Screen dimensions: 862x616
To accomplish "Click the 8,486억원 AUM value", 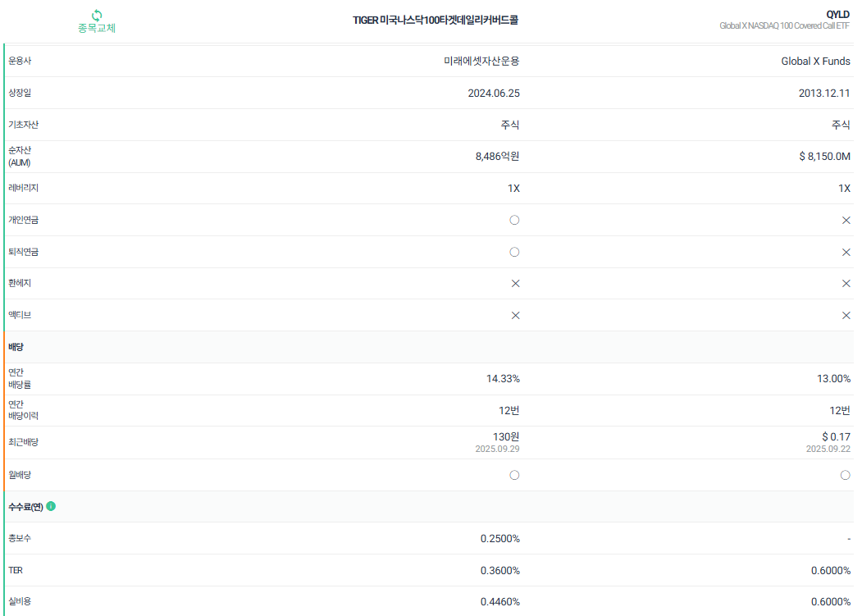I will point(498,157).
